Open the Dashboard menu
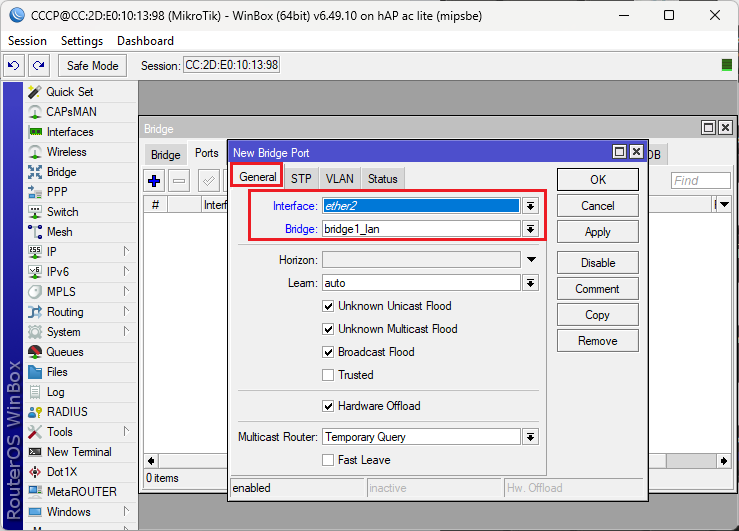Image resolution: width=739 pixels, height=531 pixels. pos(145,41)
